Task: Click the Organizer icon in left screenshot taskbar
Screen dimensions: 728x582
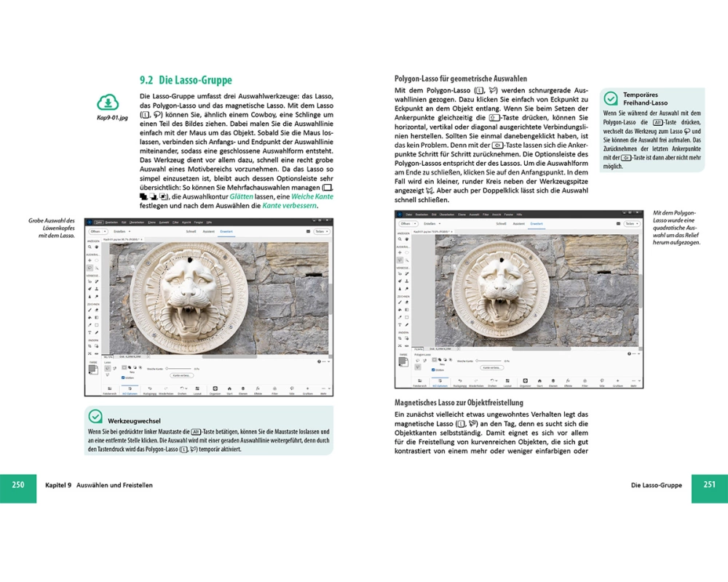Action: (x=215, y=389)
